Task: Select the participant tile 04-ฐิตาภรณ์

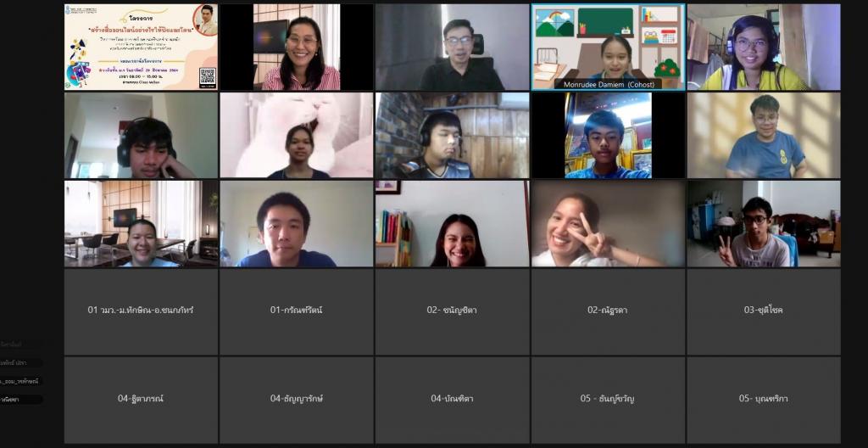Action: [x=141, y=399]
